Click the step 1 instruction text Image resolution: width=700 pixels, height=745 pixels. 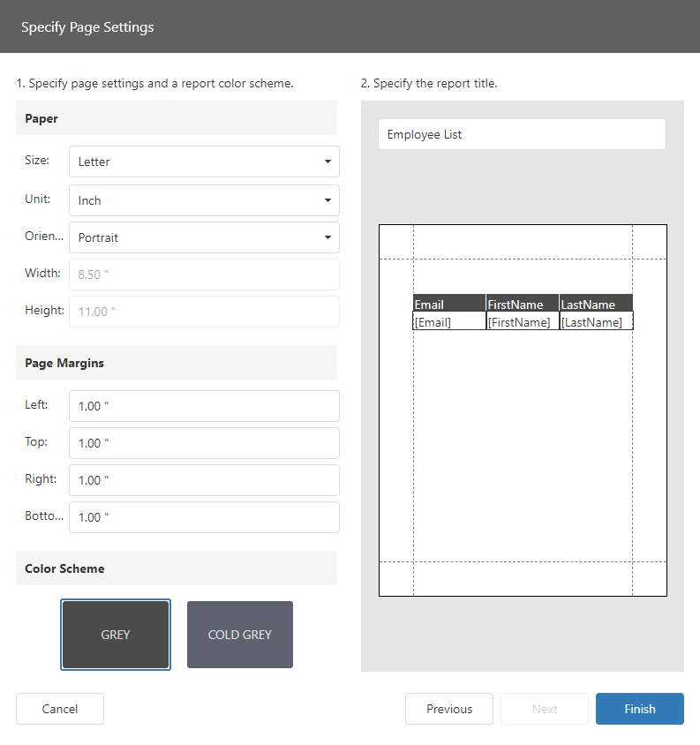pyautogui.click(x=155, y=84)
